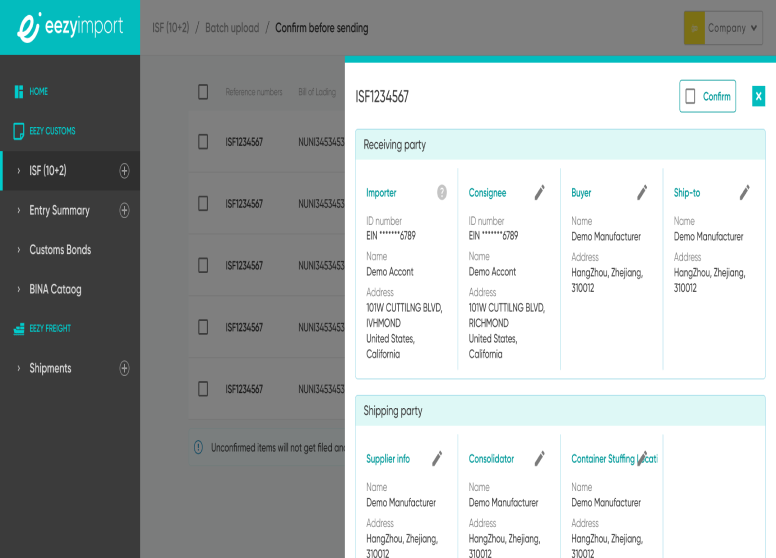Screen dimensions: 776x558
Task: Close the ISF1234567 detail panel
Action: click(x=759, y=96)
